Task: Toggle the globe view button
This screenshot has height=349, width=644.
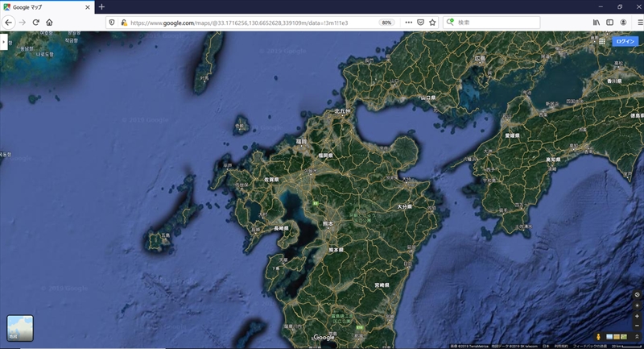Action: pos(637,295)
